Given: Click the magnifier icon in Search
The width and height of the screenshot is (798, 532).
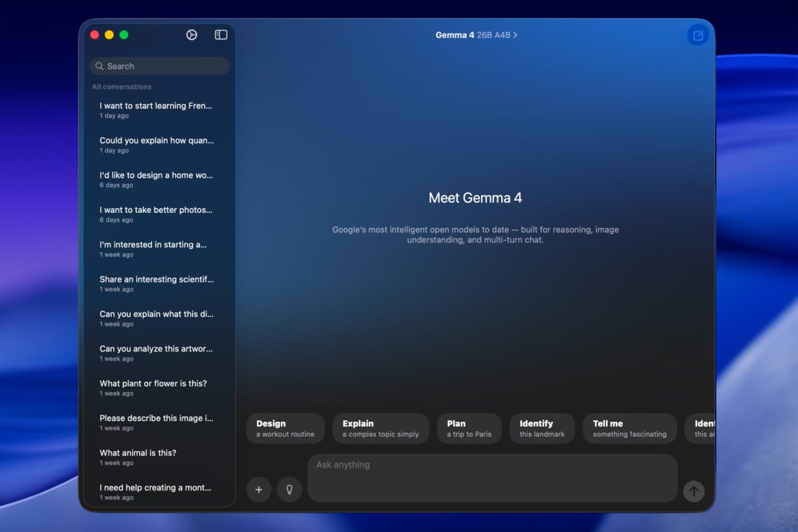Looking at the screenshot, I should coord(99,66).
